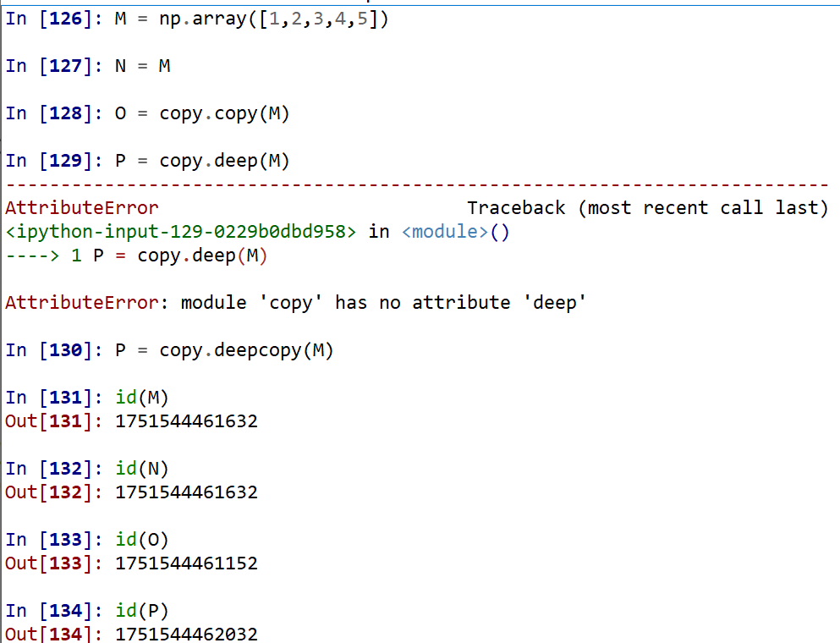Screen dimensions: 840x643
Task: Click the blue '<module>' text in traceback
Action: (x=445, y=232)
